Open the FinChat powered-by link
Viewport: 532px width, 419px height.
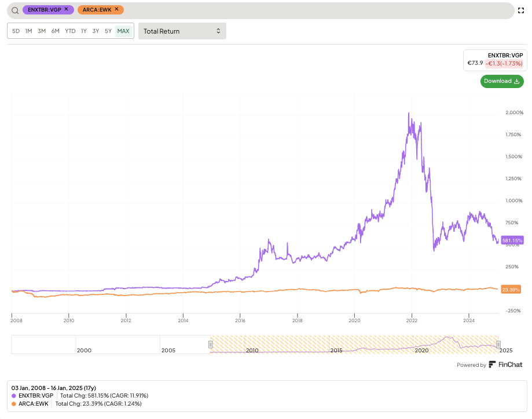click(505, 365)
